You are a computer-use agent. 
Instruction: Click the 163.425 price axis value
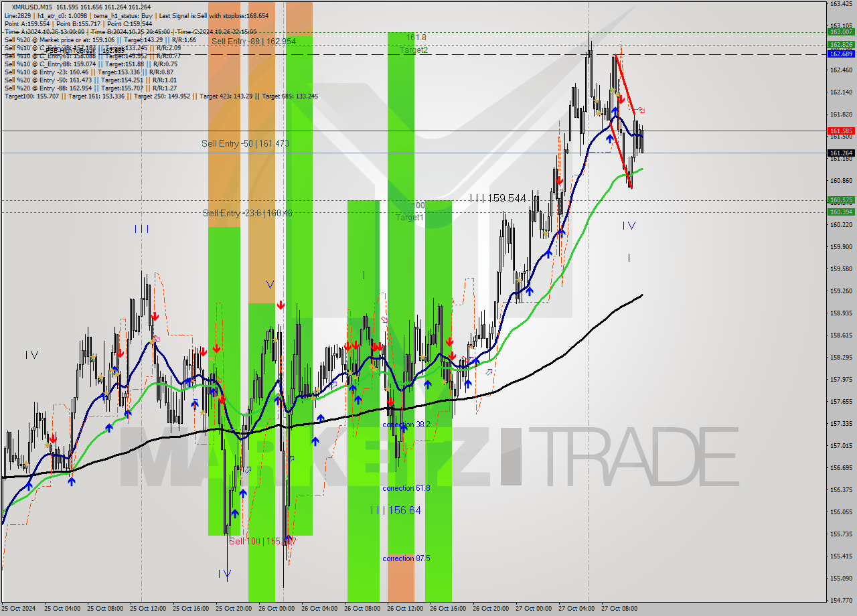[840, 4]
